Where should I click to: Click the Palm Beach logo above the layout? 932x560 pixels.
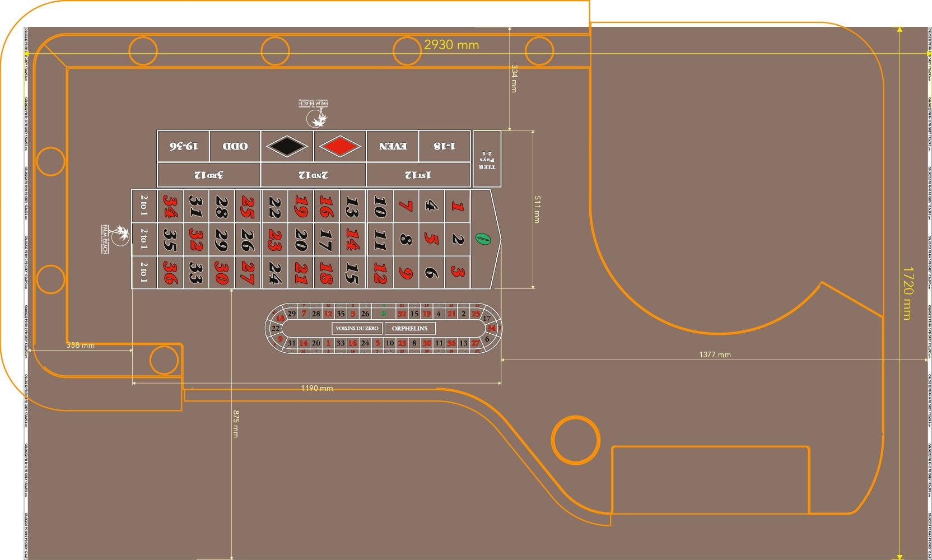314,113
